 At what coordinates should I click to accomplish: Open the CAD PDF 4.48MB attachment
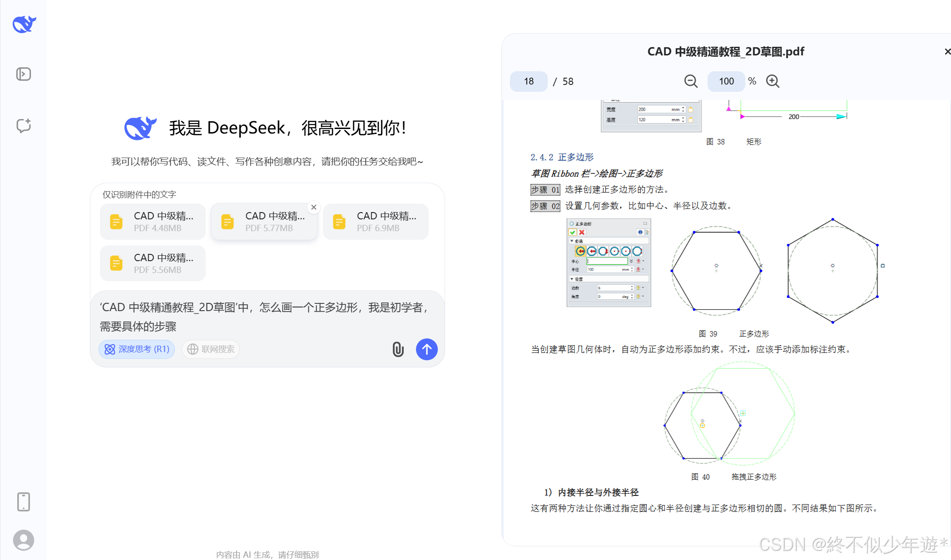click(153, 222)
